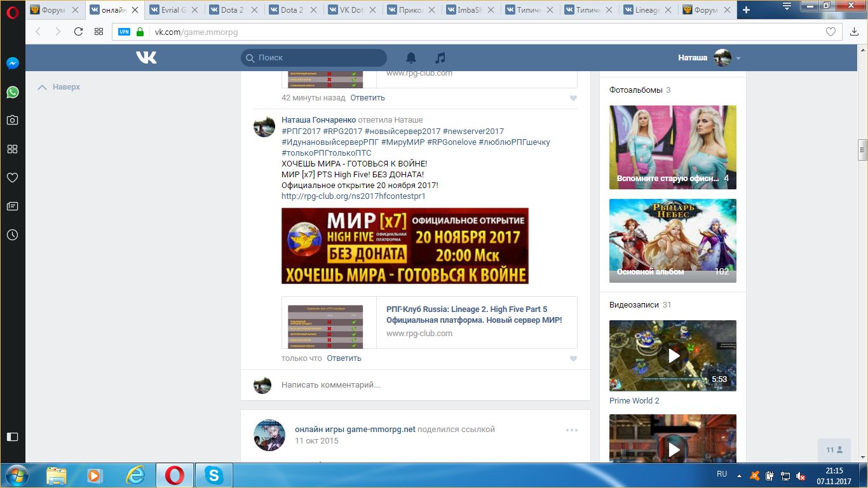Viewport: 868px width, 488px height.
Task: Switch to the Evrial G tab
Action: click(173, 10)
